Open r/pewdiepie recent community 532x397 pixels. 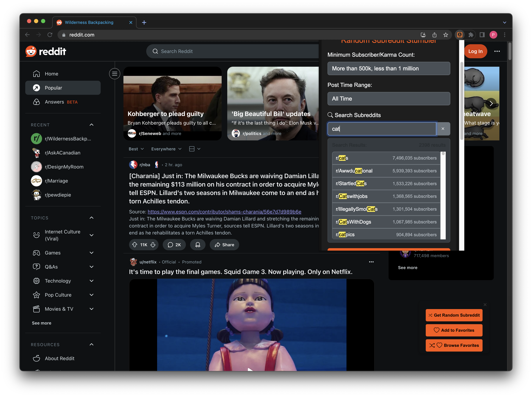[x=63, y=195]
